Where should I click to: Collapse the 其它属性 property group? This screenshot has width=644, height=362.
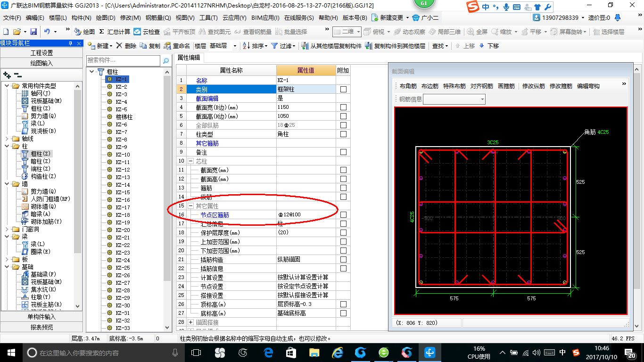tap(190, 206)
